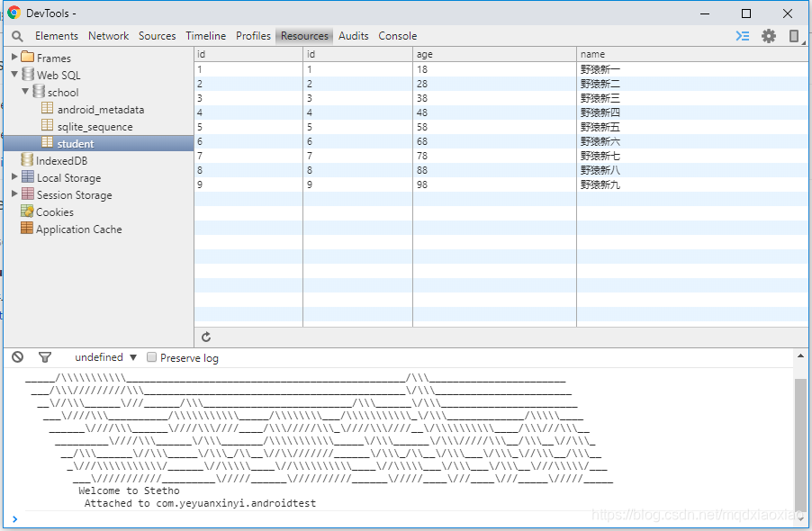The height and width of the screenshot is (531, 812).
Task: Select the name cell 野猿新九
Action: [692, 184]
